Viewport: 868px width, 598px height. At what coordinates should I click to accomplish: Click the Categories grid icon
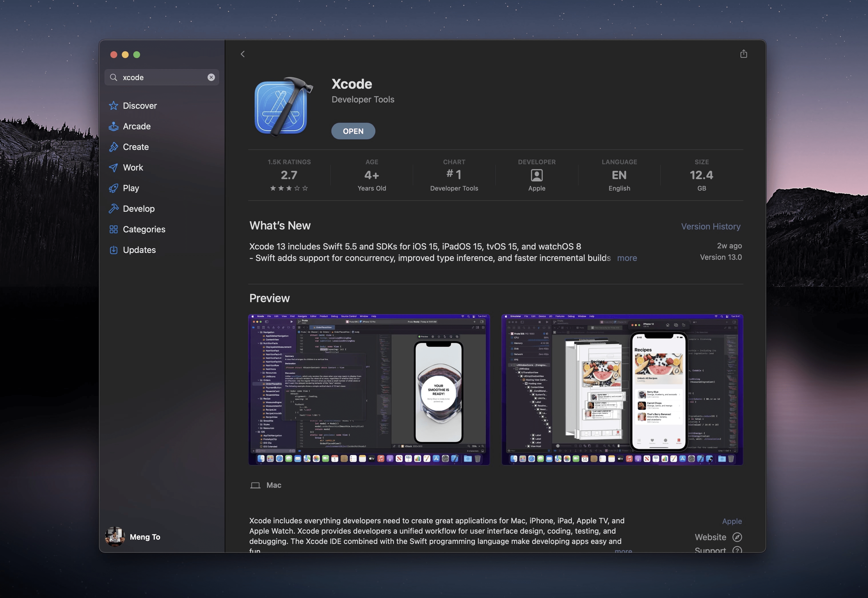(114, 229)
